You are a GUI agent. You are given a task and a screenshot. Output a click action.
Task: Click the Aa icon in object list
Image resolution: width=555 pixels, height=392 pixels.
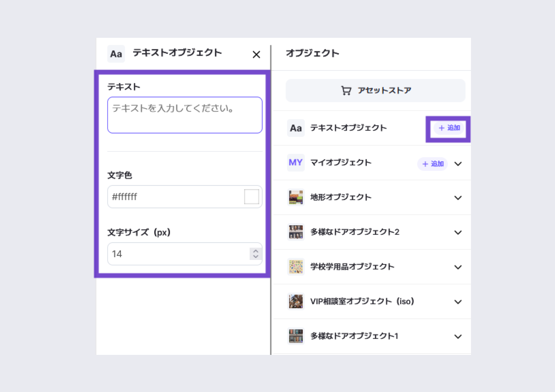click(296, 128)
